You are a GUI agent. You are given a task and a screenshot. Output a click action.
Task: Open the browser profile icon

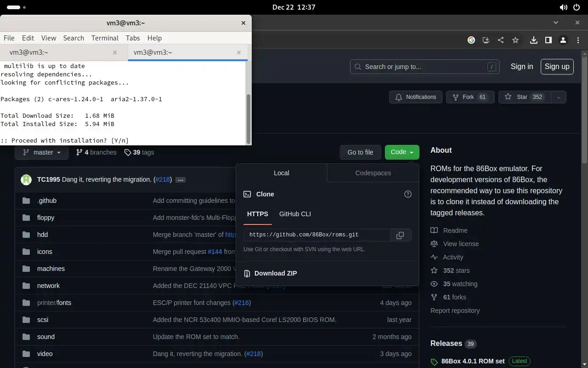point(563,40)
